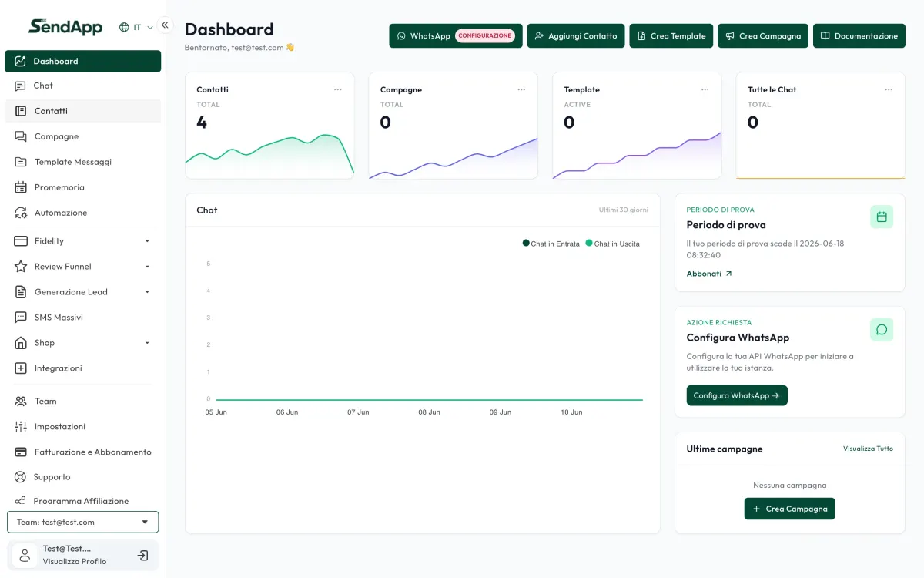Click the Review Funnel star icon

21,267
